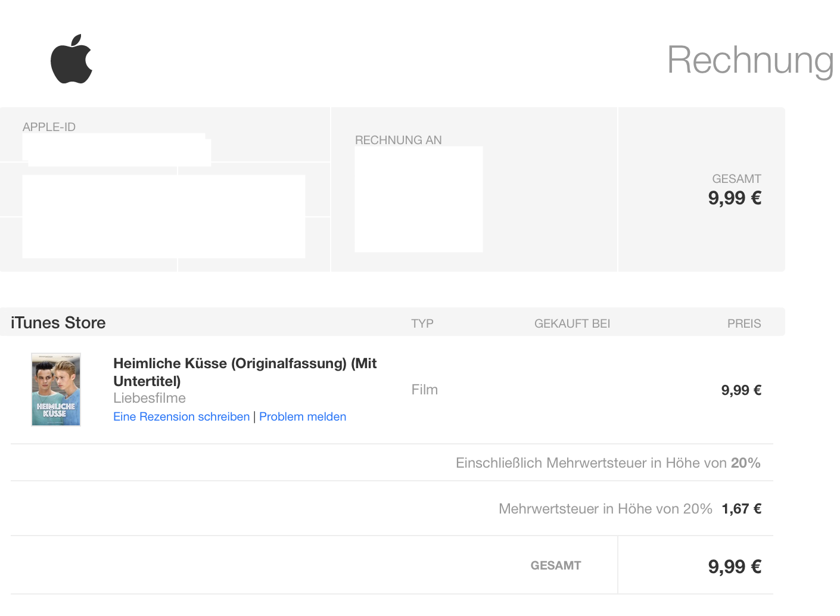
Task: Click the PREIS column header
Action: point(743,323)
